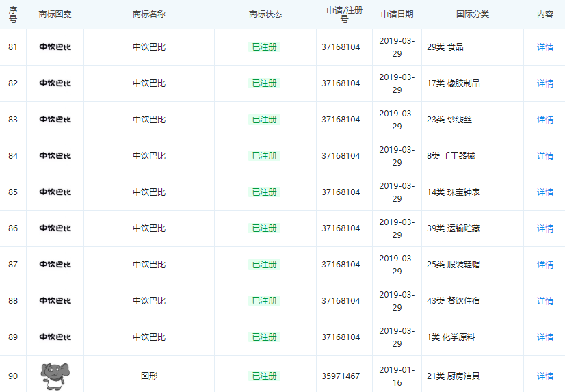
Task: Click 详情 in 39类 运输贮藏 row
Action: [544, 228]
